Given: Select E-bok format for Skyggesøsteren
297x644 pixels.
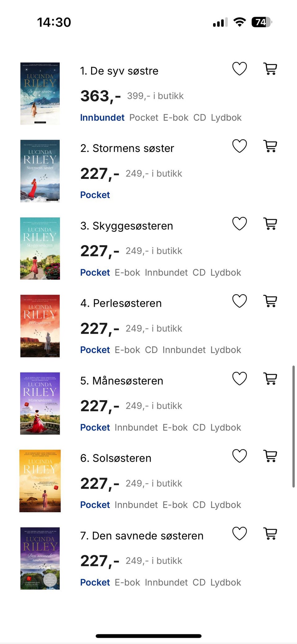Looking at the screenshot, I should 127,273.
